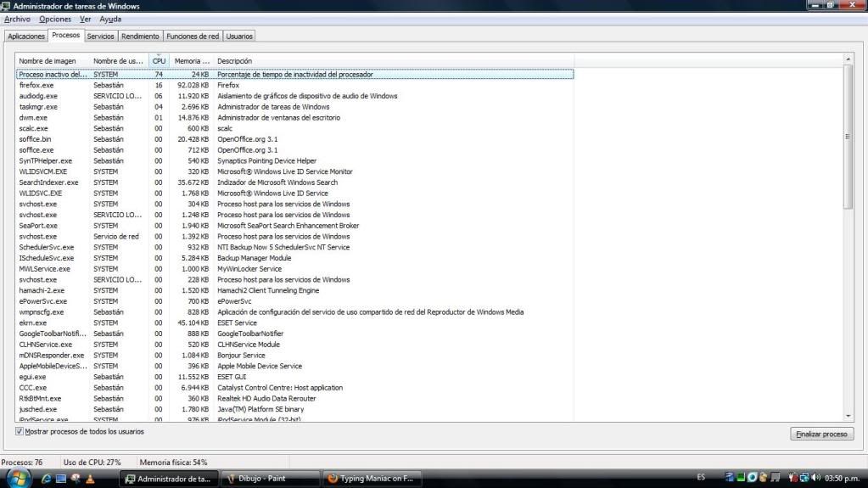Open the Archivo menu
868x488 pixels.
click(x=17, y=19)
